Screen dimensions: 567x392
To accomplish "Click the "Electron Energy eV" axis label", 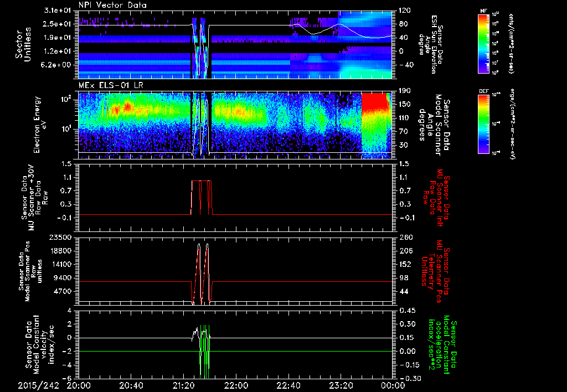I will tap(39, 125).
